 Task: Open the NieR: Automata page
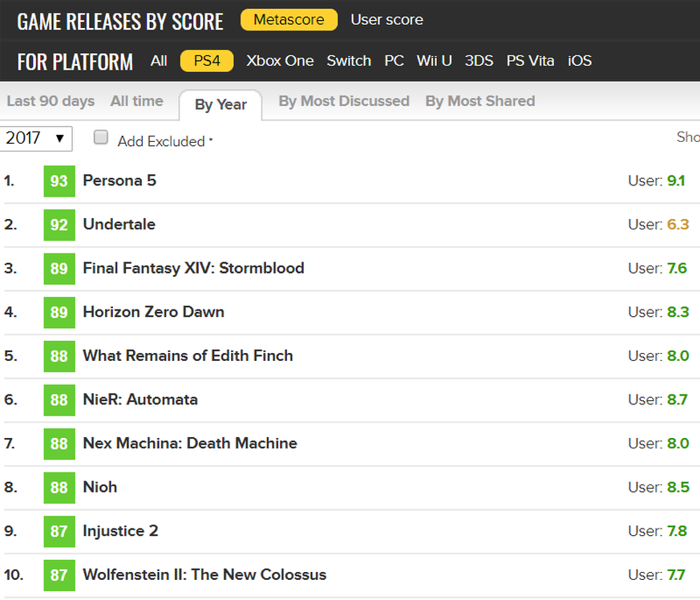tap(140, 399)
